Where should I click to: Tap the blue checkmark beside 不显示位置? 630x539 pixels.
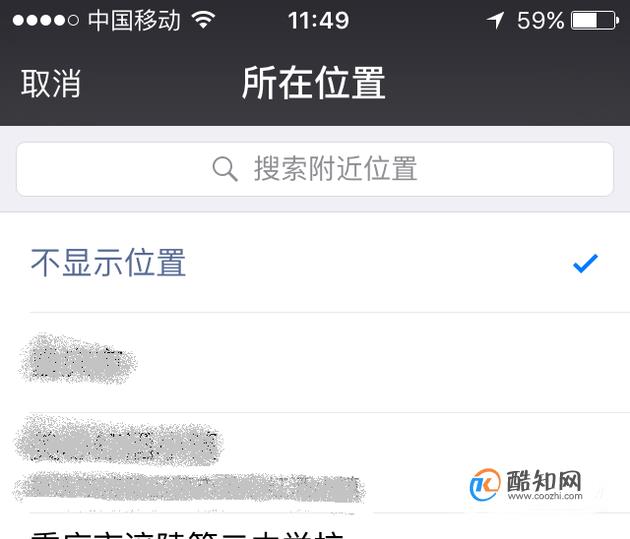pos(585,263)
